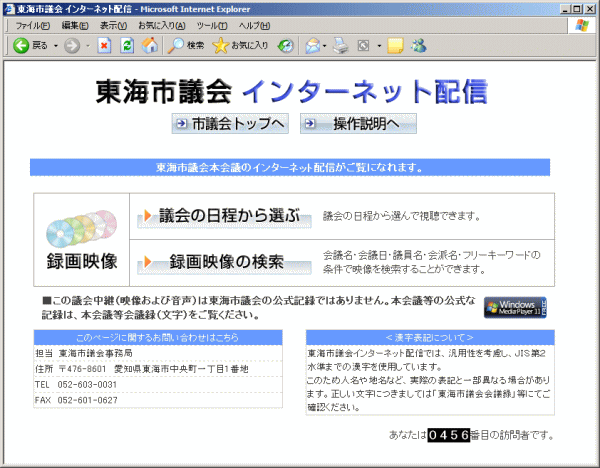The height and width of the screenshot is (468, 600).
Task: Open the ファイル(F) menu
Action: pos(33,26)
